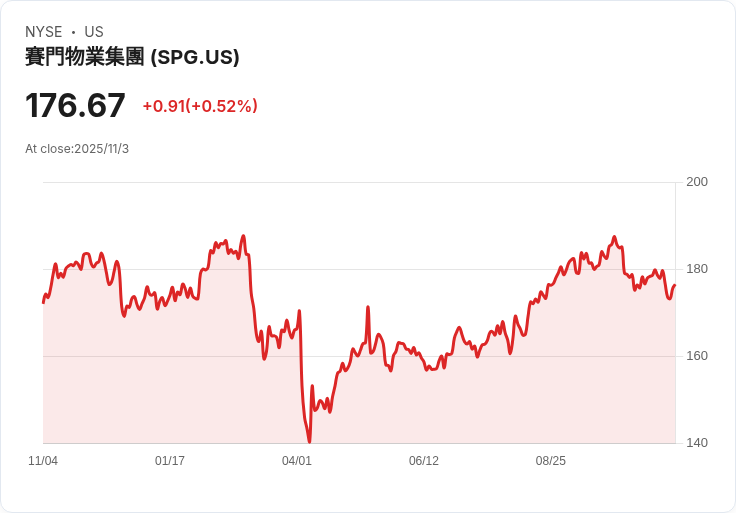Click the sharp spike between 04/01 and 06/12
This screenshot has height=513, width=736.
click(368, 307)
